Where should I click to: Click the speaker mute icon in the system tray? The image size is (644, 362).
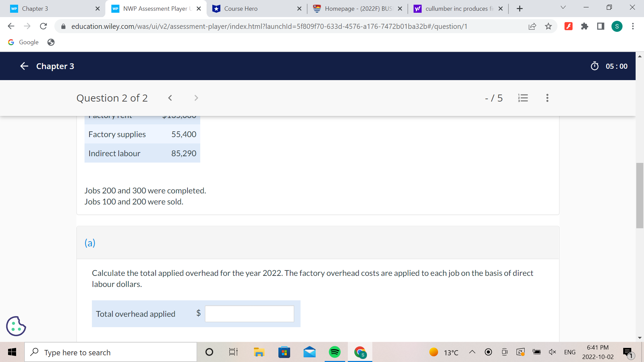point(552,352)
